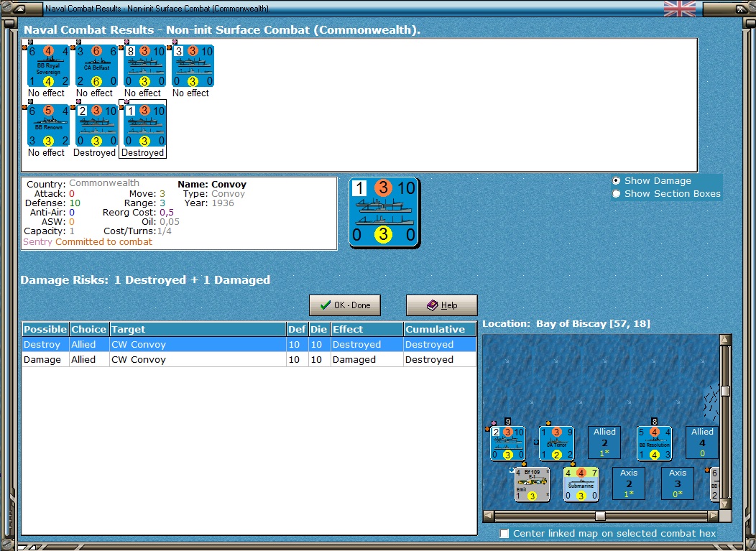Click the Damage Risks summary text
The image size is (756, 551).
click(x=145, y=280)
